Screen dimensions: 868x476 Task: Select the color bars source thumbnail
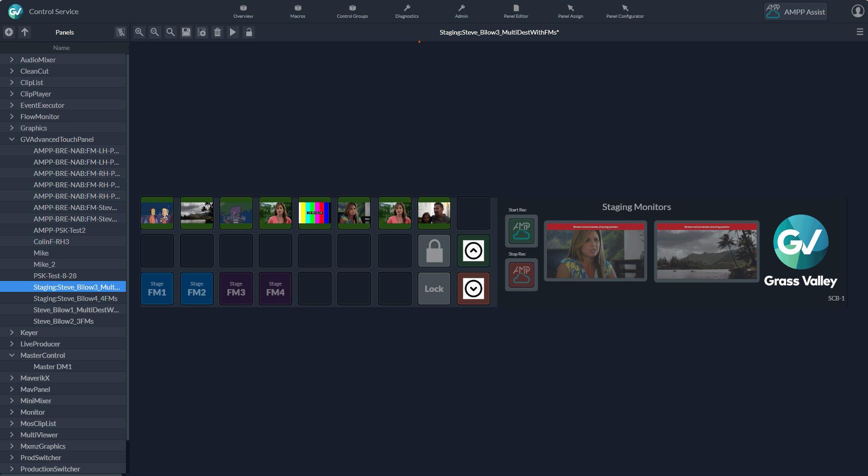315,213
